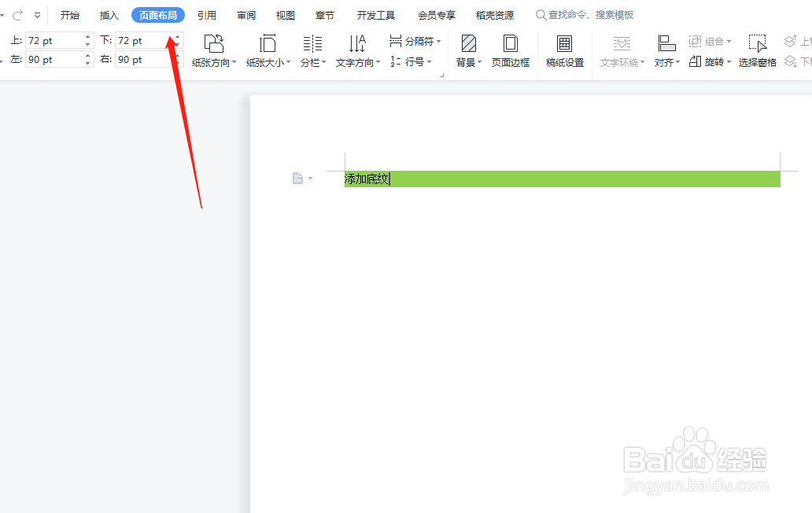Switch to the 开始 tab
This screenshot has height=513, width=812.
(x=70, y=15)
